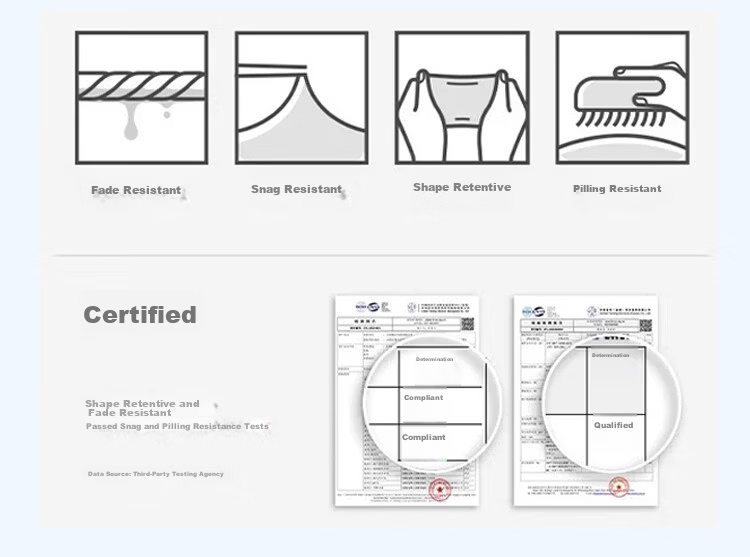Click the Shape Retentive stretched underwear icon
This screenshot has height=557, width=750.
pos(462,98)
